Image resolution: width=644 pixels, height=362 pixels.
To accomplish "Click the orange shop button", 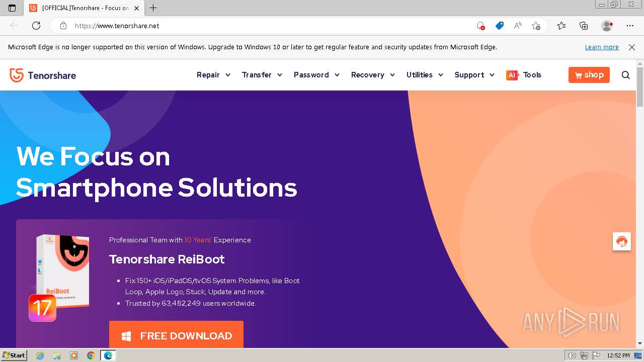I will click(x=589, y=75).
